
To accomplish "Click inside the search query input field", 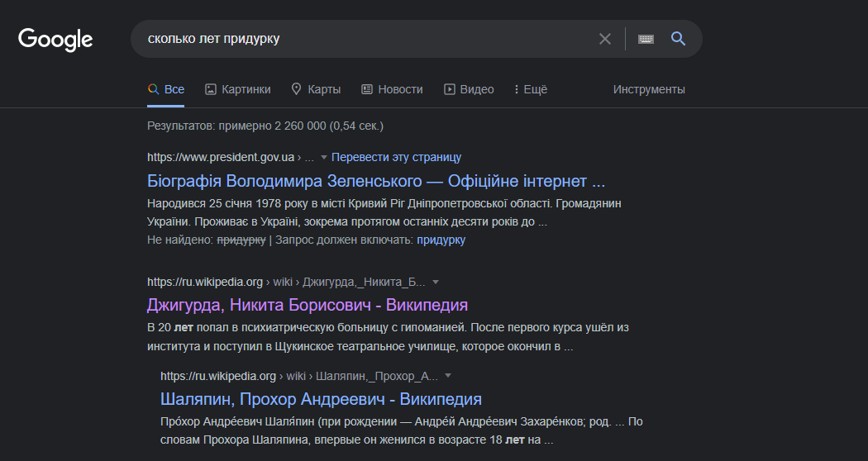I will (364, 39).
